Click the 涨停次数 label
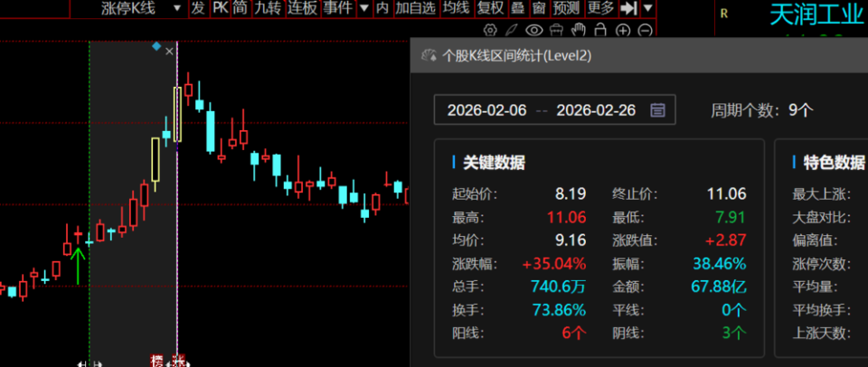868x367 pixels. click(821, 264)
